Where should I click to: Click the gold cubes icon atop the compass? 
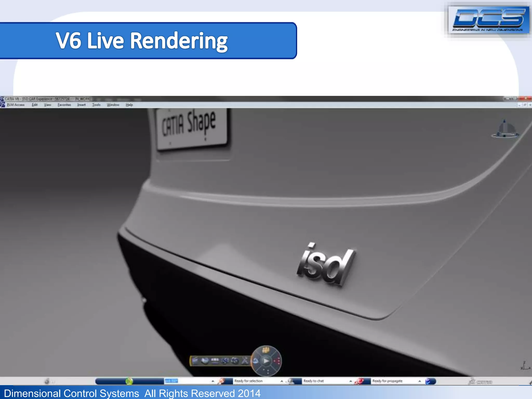coord(265,350)
